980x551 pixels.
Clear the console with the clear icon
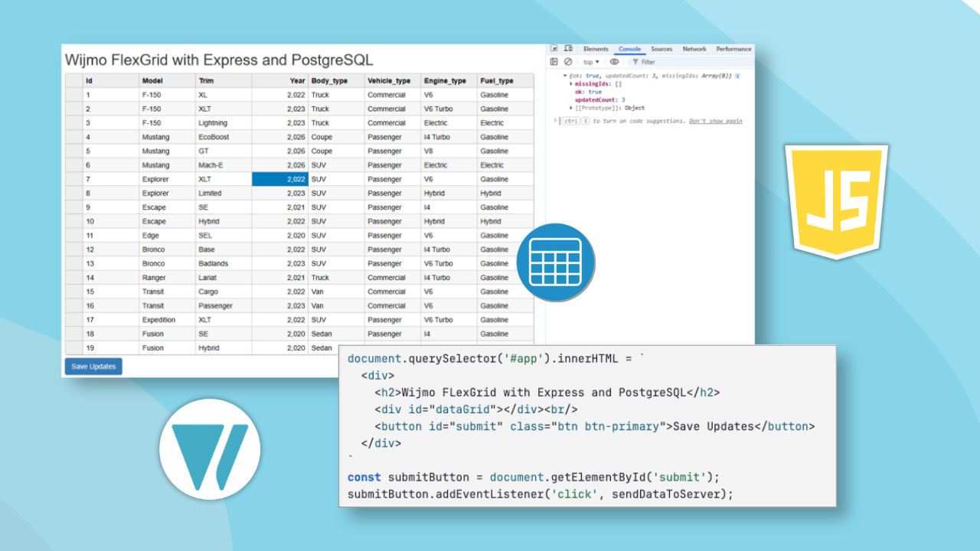point(568,62)
